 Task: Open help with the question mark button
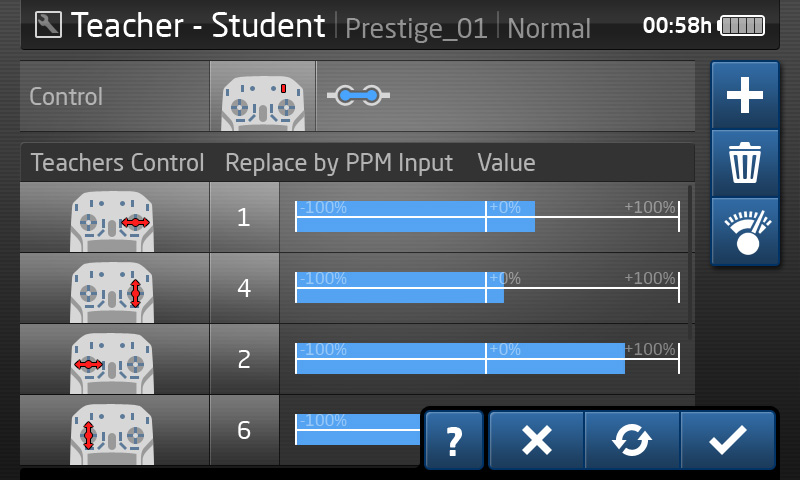pos(454,440)
